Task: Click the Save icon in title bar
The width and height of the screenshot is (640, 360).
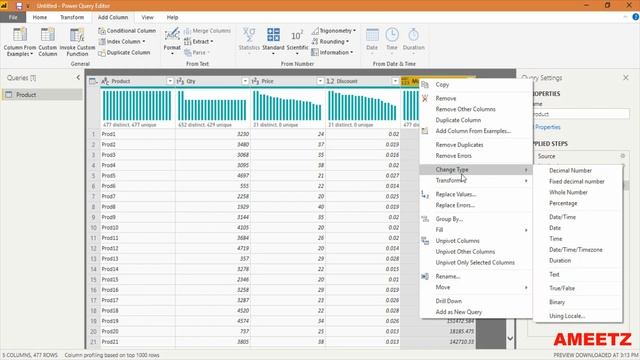Action: point(19,6)
